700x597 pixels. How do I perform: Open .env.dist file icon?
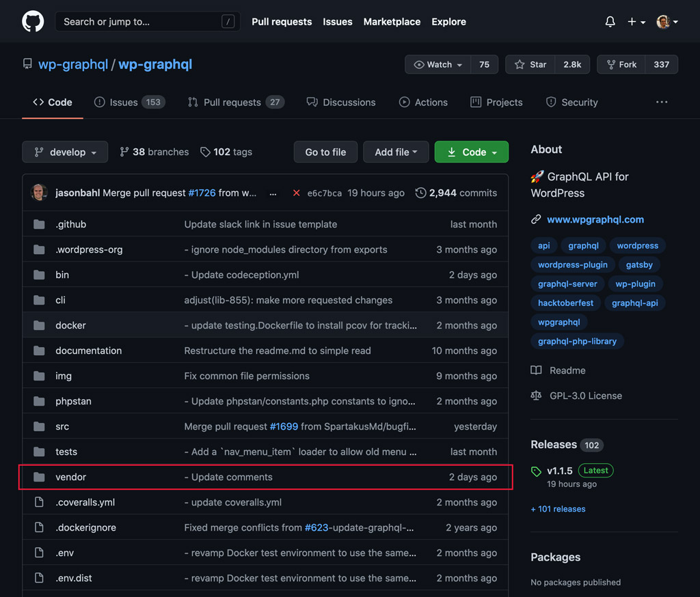(39, 578)
